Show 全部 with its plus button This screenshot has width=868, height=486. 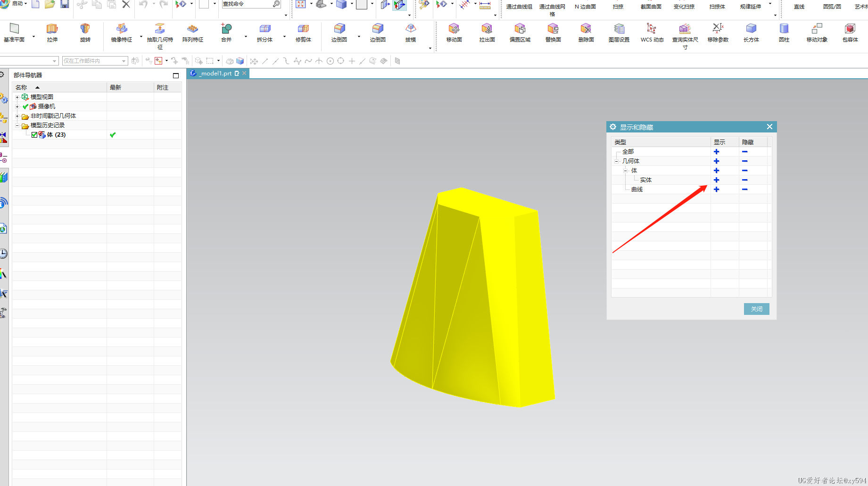coord(716,152)
